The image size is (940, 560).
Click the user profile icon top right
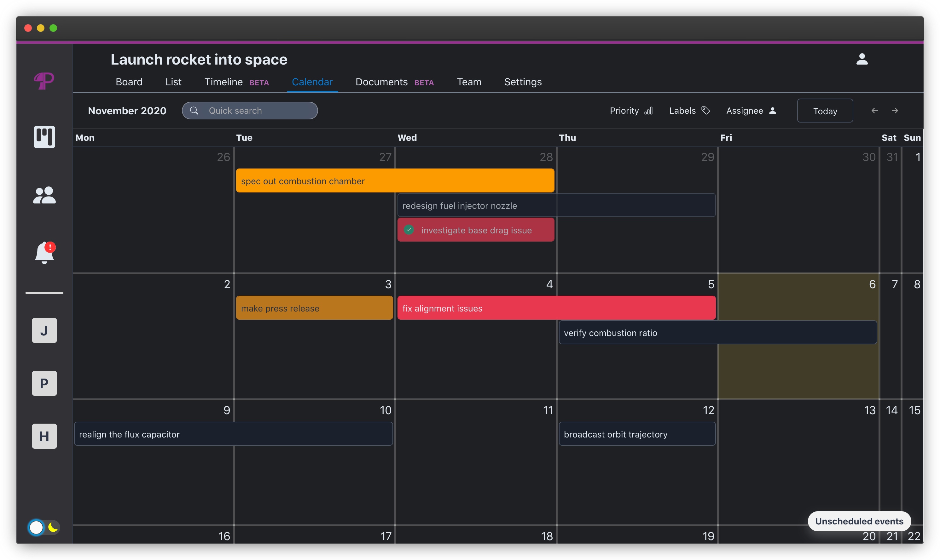tap(862, 59)
